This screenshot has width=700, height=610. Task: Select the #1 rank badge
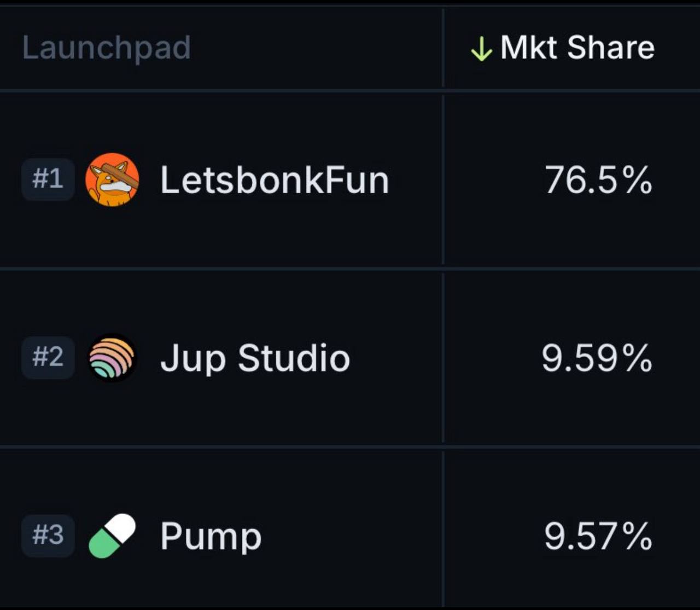(x=48, y=179)
